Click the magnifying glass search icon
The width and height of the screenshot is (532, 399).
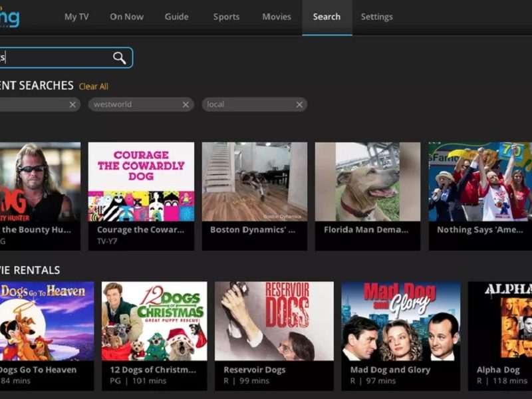120,58
